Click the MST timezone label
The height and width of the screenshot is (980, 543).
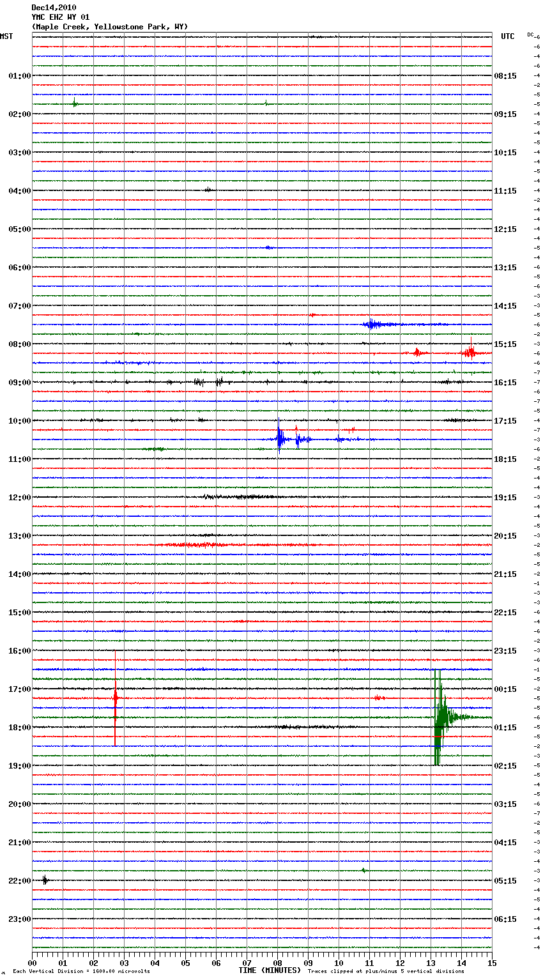coord(6,36)
